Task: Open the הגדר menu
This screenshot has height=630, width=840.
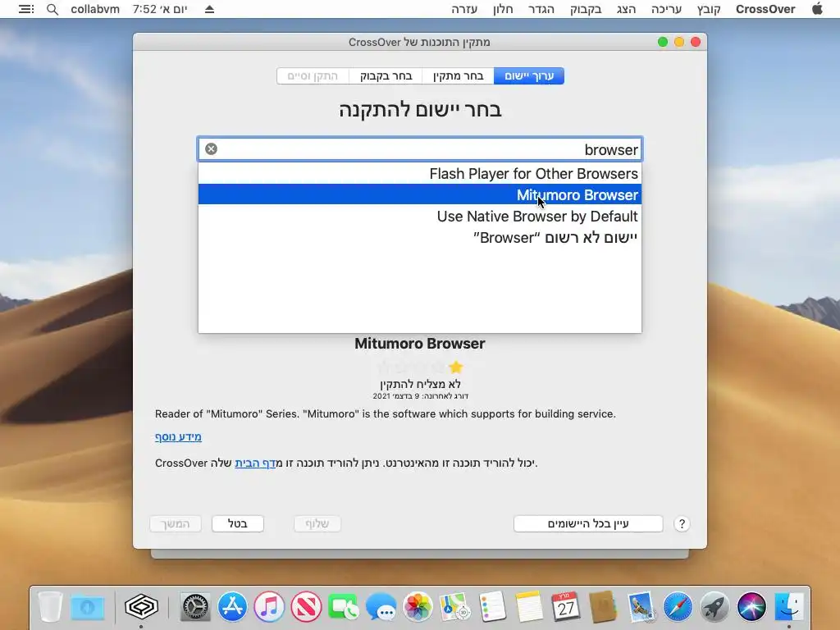Action: click(541, 9)
